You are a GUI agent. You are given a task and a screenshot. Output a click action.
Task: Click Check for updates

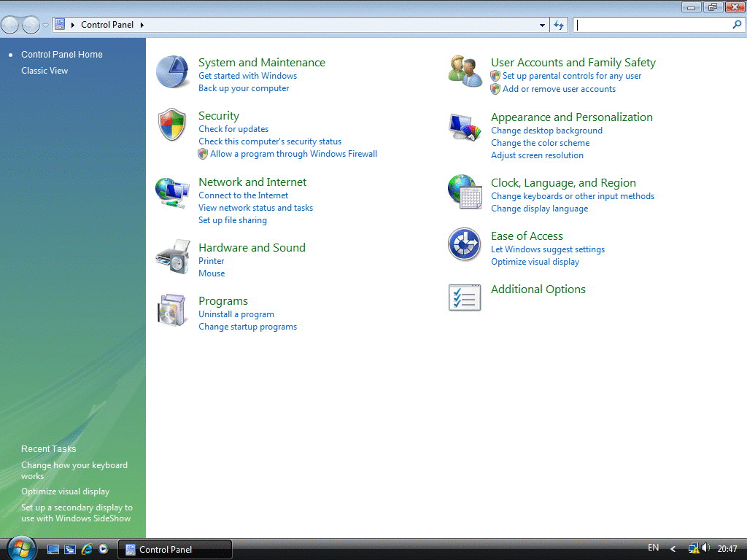pyautogui.click(x=233, y=129)
